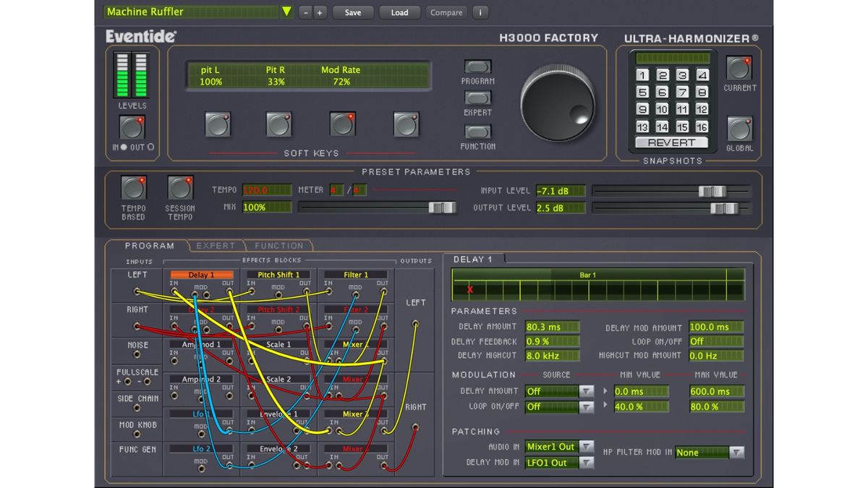Enable Session Tempo
Screen dimensions: 868x488
179,187
